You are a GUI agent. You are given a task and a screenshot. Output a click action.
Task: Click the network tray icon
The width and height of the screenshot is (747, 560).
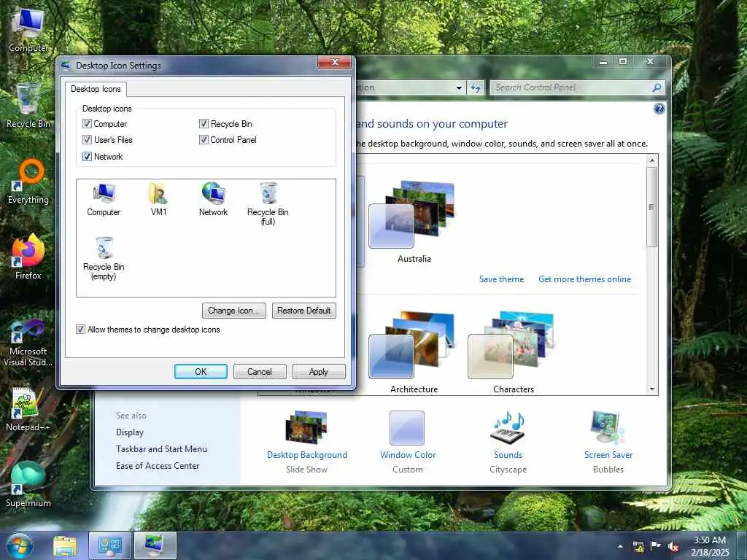[x=638, y=547]
